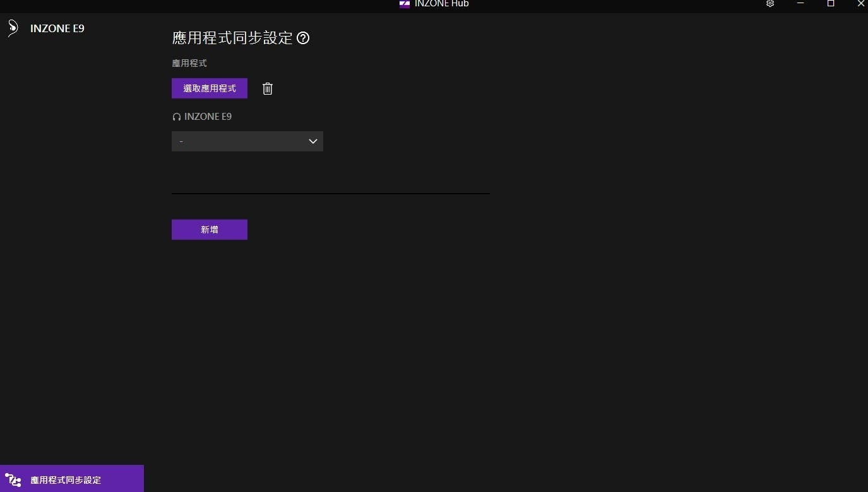
Task: Select INZONE E9 device in the sidebar
Action: pos(57,28)
